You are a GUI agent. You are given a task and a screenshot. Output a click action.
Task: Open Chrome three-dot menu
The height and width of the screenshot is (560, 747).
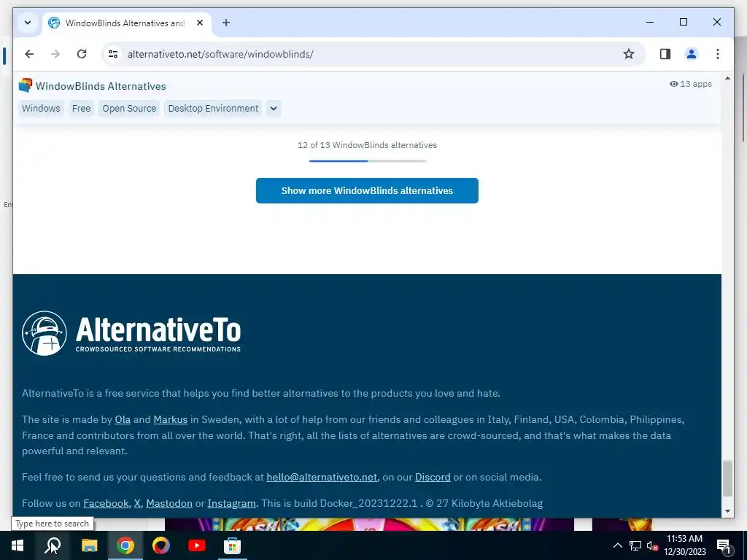click(718, 54)
